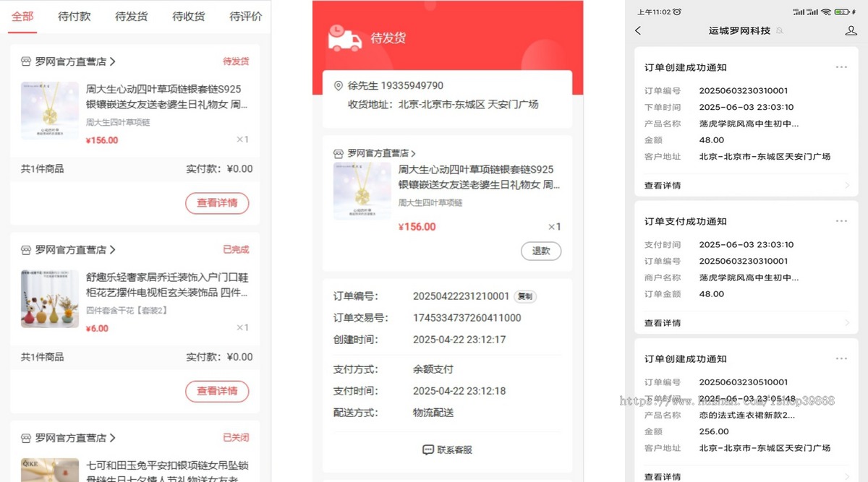Image resolution: width=868 pixels, height=482 pixels.
Task: Open the profile icon in chat header
Action: pos(851,30)
